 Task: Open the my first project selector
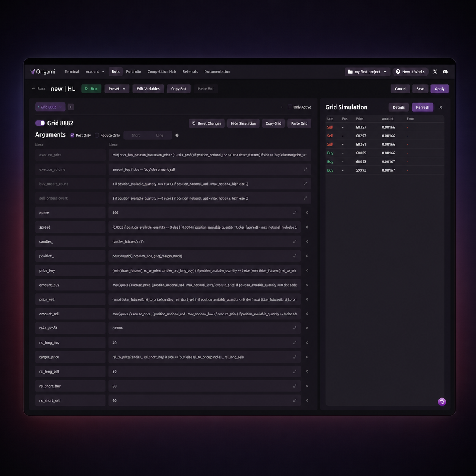(x=367, y=72)
